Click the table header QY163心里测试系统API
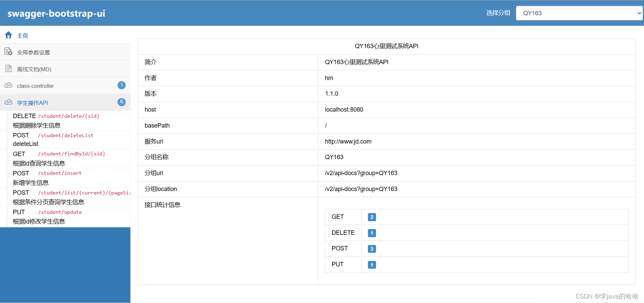The image size is (644, 303). (387, 46)
